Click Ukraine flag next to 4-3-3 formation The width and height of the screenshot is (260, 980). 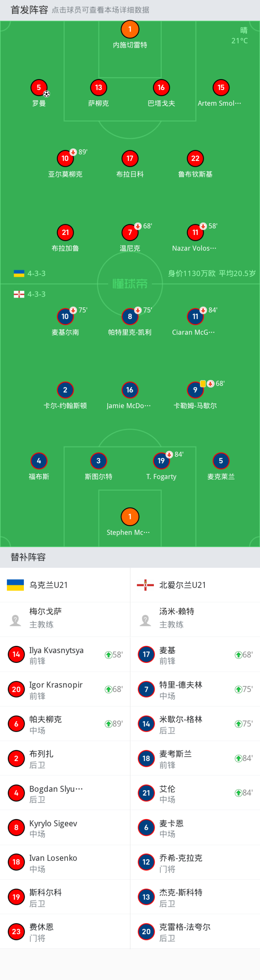[19, 274]
